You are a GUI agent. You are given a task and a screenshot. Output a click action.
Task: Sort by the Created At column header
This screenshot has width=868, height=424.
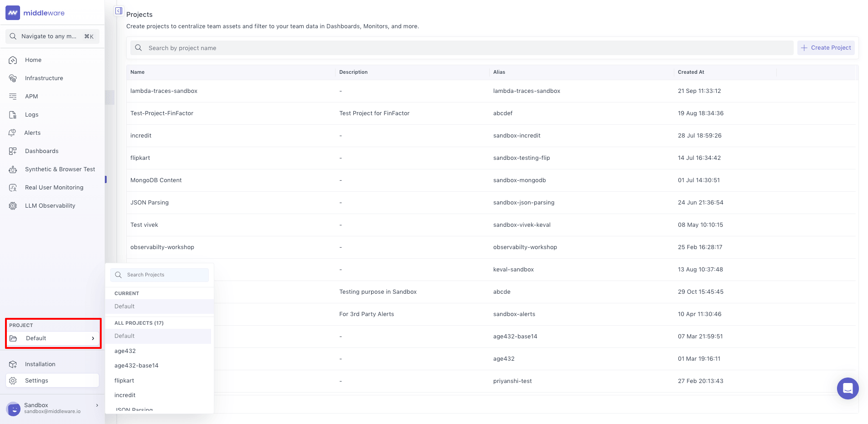pos(691,72)
